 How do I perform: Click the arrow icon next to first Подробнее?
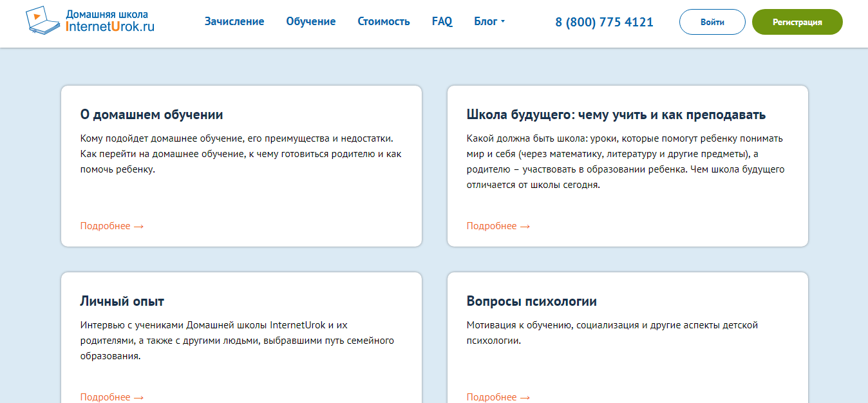point(139,226)
